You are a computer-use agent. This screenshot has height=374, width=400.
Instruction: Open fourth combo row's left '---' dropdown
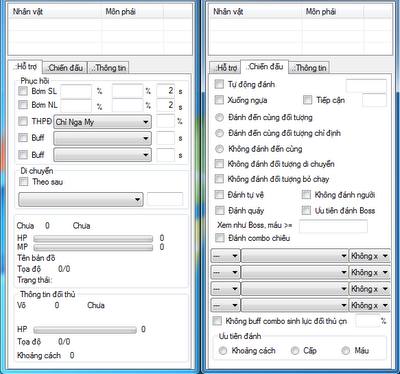point(225,305)
